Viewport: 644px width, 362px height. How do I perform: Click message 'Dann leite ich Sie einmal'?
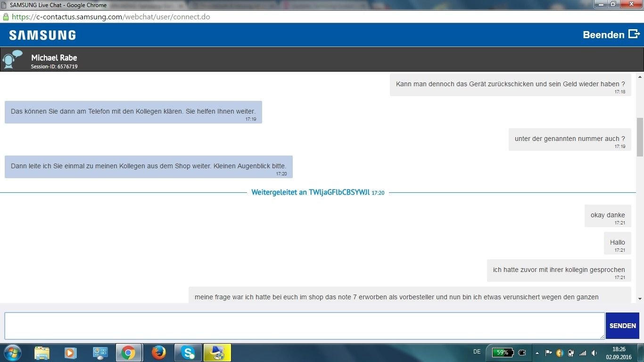149,167
